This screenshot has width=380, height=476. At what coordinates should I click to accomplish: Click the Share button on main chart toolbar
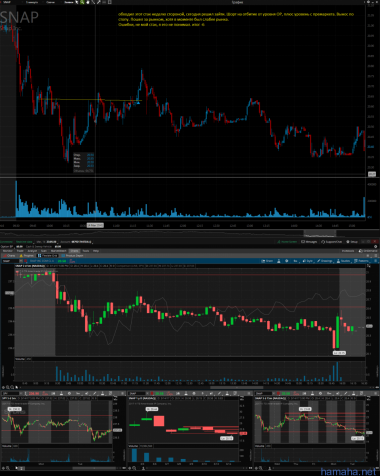tap(268, 261)
